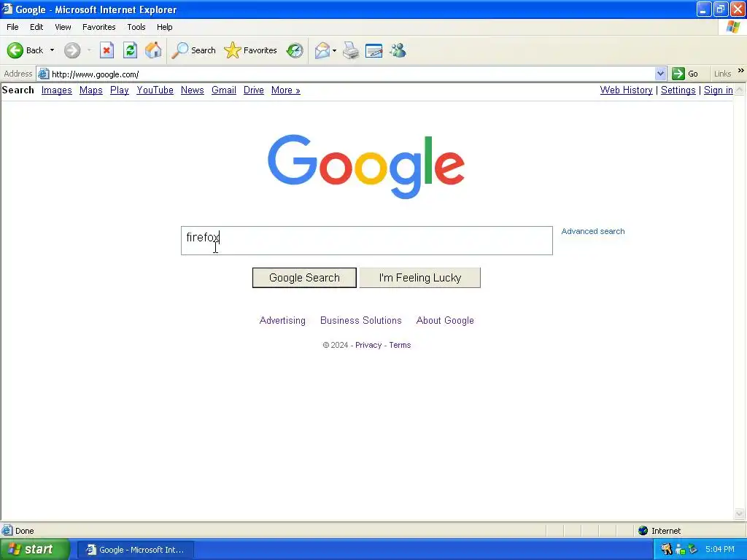
Task: Click the scrollbar up arrow
Action: click(740, 90)
